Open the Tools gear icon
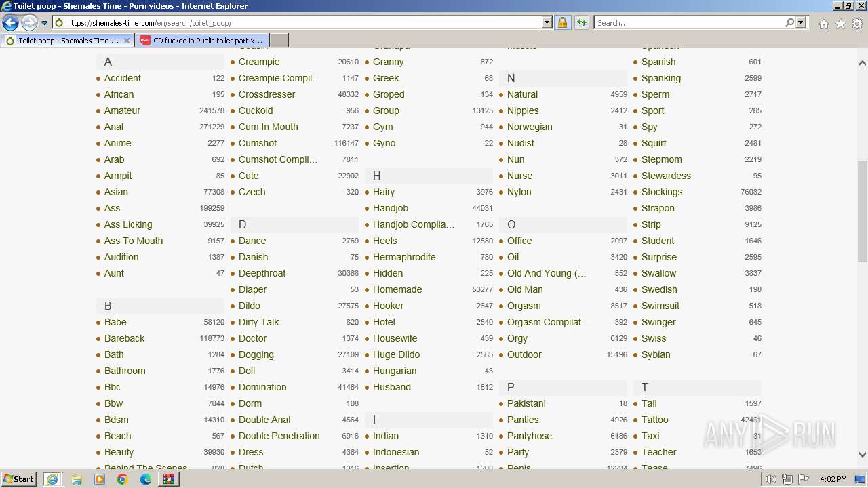868x488 pixels. click(x=857, y=24)
